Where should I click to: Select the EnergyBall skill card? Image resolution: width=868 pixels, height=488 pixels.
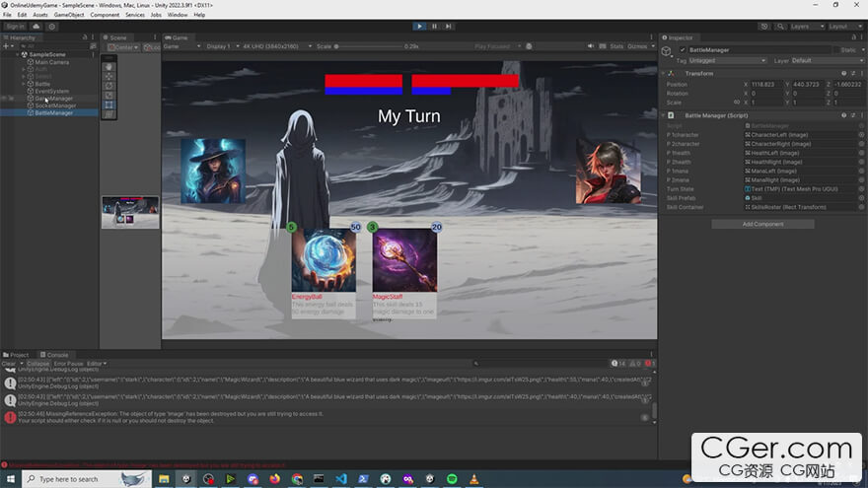[x=324, y=273]
